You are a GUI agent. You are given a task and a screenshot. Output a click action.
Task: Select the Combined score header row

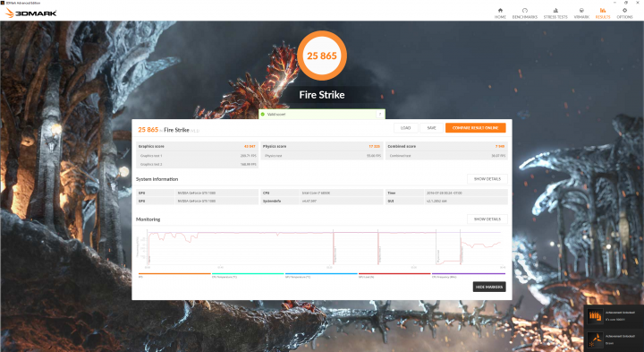446,146
